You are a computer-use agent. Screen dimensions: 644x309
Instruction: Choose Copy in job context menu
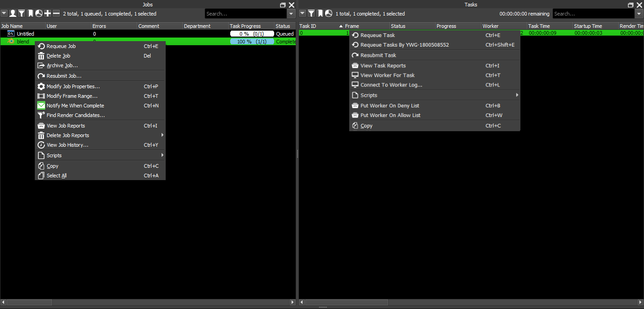click(100, 166)
